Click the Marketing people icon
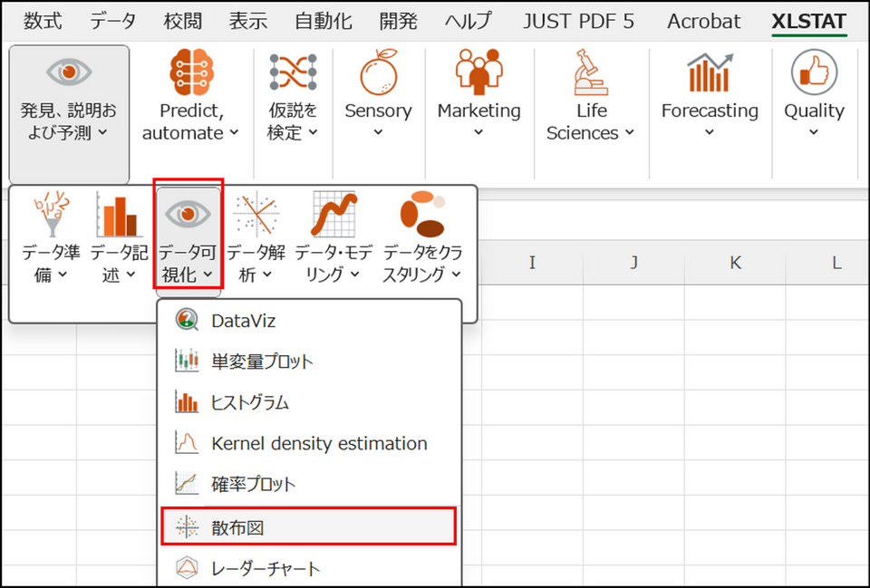The width and height of the screenshot is (870, 588). (478, 72)
